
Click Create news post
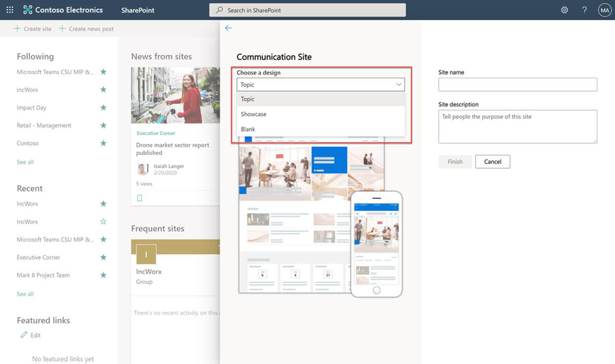pos(86,29)
